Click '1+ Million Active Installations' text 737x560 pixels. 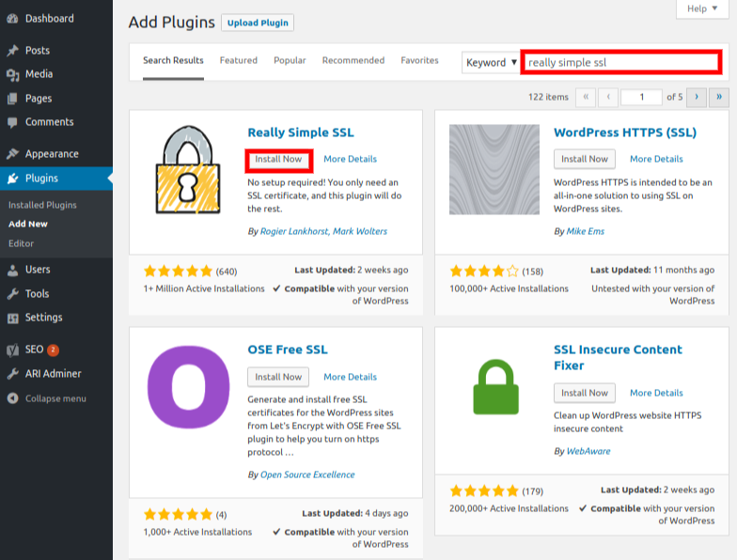[204, 288]
